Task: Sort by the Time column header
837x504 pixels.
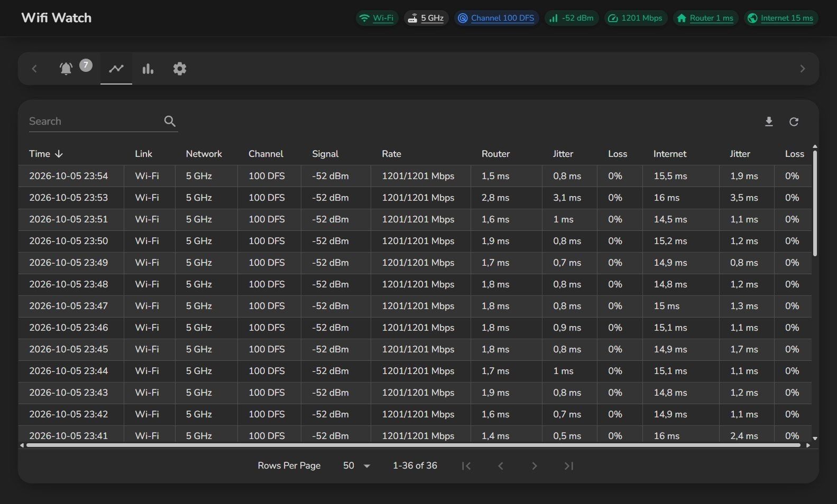Action: (46, 154)
